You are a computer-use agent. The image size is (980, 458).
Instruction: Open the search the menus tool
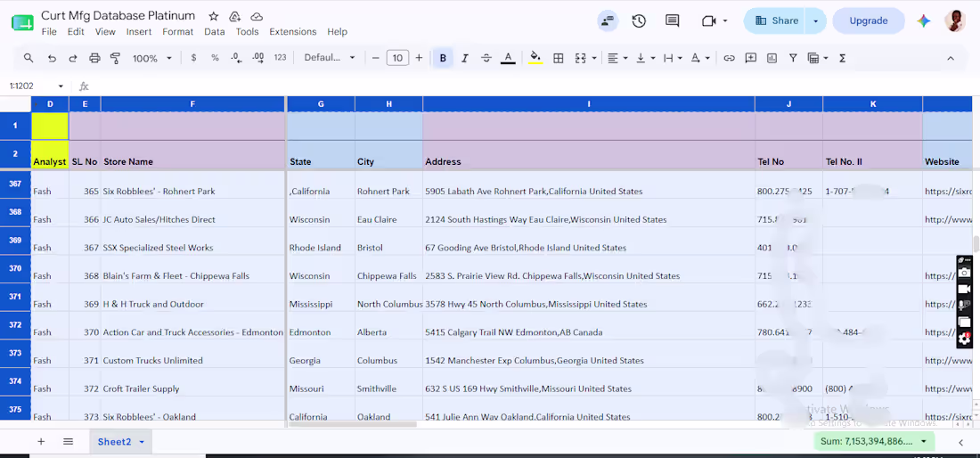(29, 58)
